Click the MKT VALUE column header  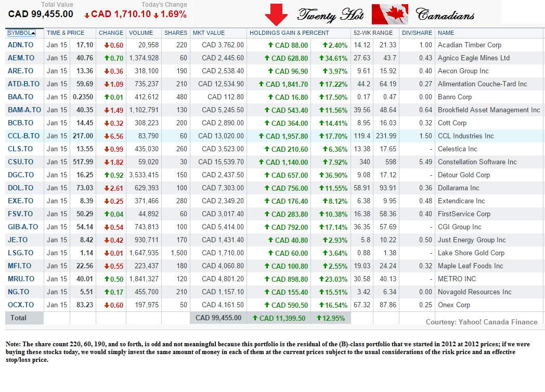[209, 33]
